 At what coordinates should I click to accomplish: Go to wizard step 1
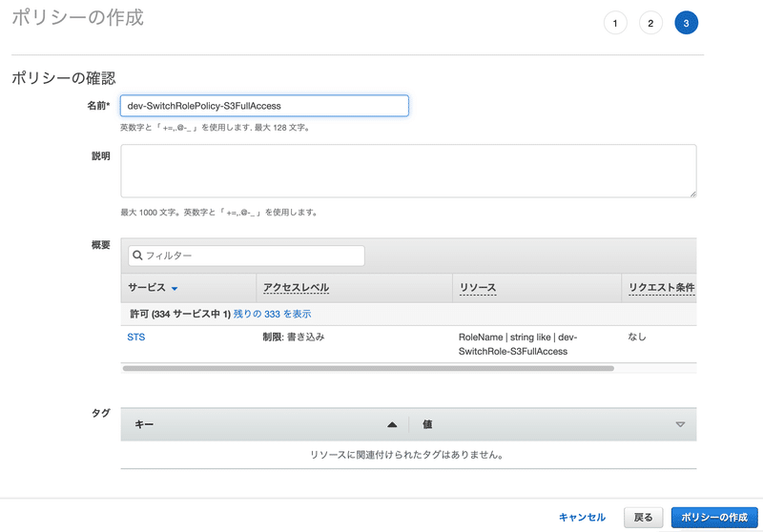(x=615, y=23)
